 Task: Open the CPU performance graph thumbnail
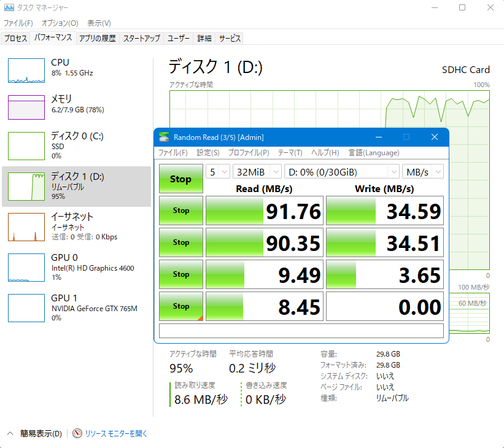pyautogui.click(x=26, y=71)
